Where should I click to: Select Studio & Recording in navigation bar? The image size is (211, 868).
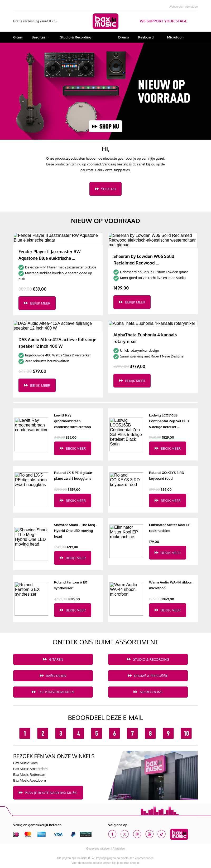76,37
